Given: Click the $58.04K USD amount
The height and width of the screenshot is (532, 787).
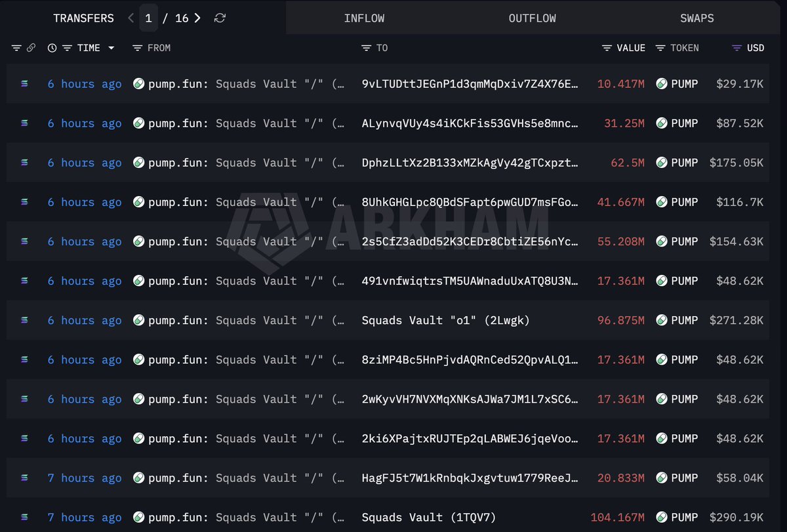Looking at the screenshot, I should click(x=740, y=478).
